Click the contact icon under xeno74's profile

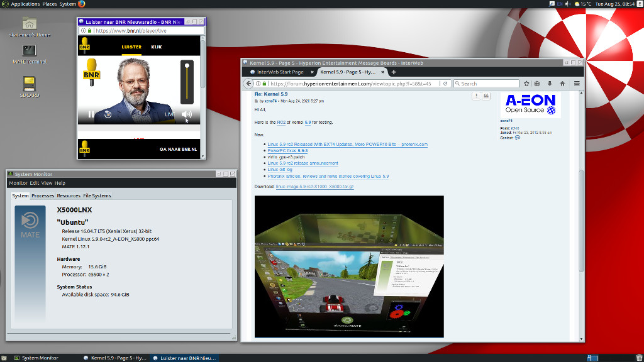tap(518, 138)
